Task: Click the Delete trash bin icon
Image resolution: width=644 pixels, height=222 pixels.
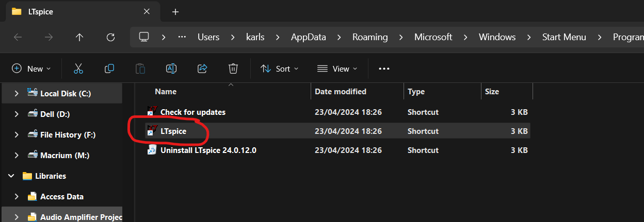Action: coord(233,69)
